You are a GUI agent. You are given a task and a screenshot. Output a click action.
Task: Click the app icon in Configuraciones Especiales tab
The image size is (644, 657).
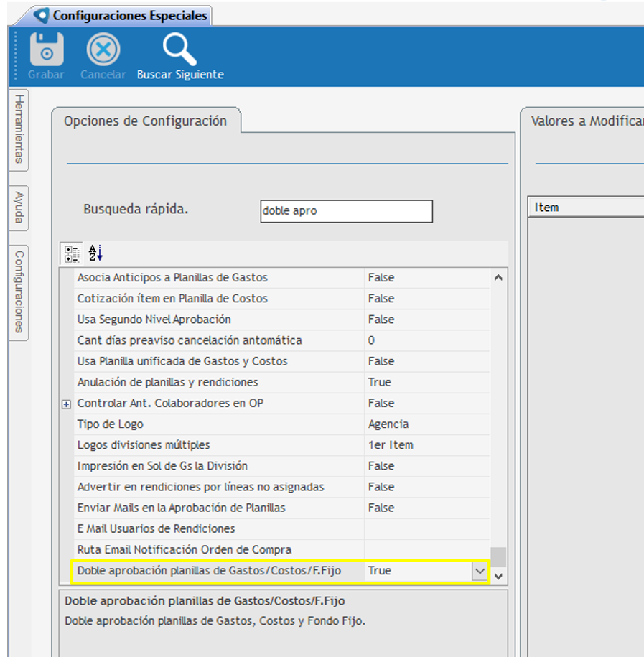tap(42, 15)
